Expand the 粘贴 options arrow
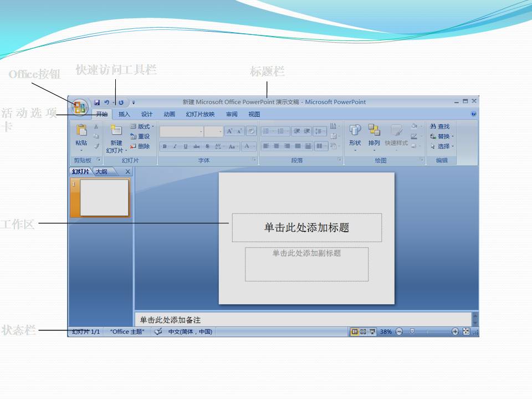 tap(81, 150)
